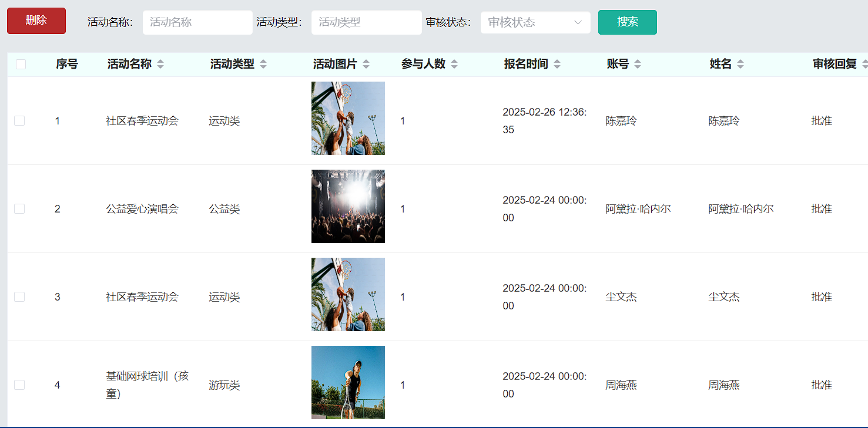View the tennis photo in row 4
This screenshot has width=868, height=428.
point(348,382)
